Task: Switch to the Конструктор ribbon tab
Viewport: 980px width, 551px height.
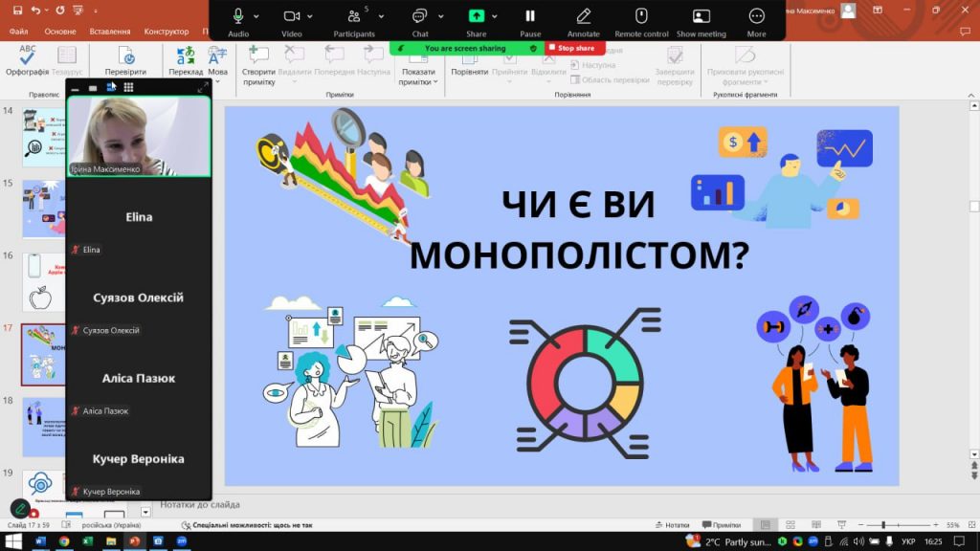Action: [167, 31]
